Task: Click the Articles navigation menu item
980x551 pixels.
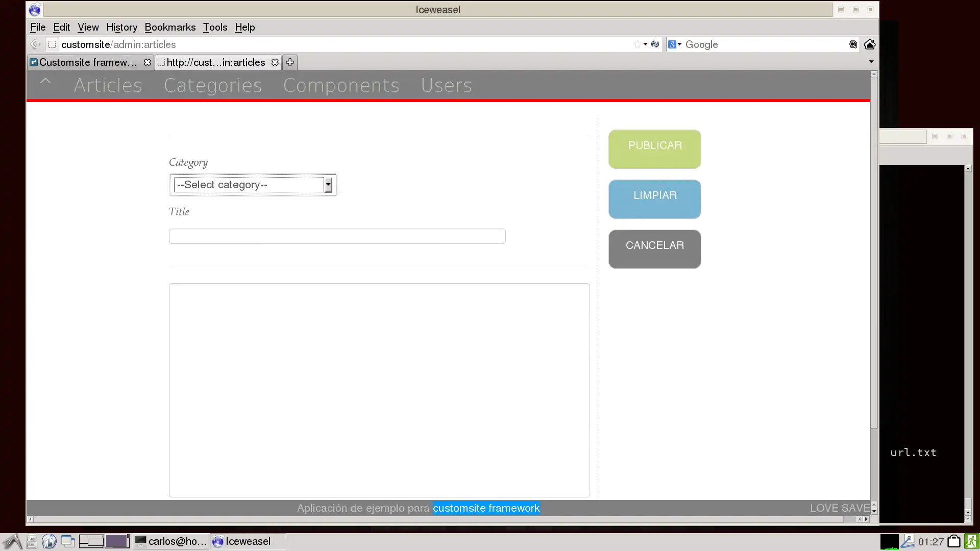Action: tap(108, 85)
